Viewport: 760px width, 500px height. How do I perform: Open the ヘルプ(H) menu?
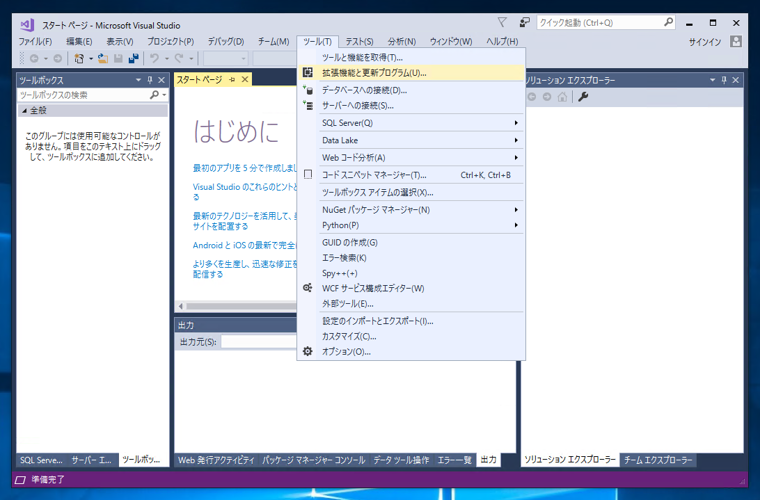click(502, 42)
